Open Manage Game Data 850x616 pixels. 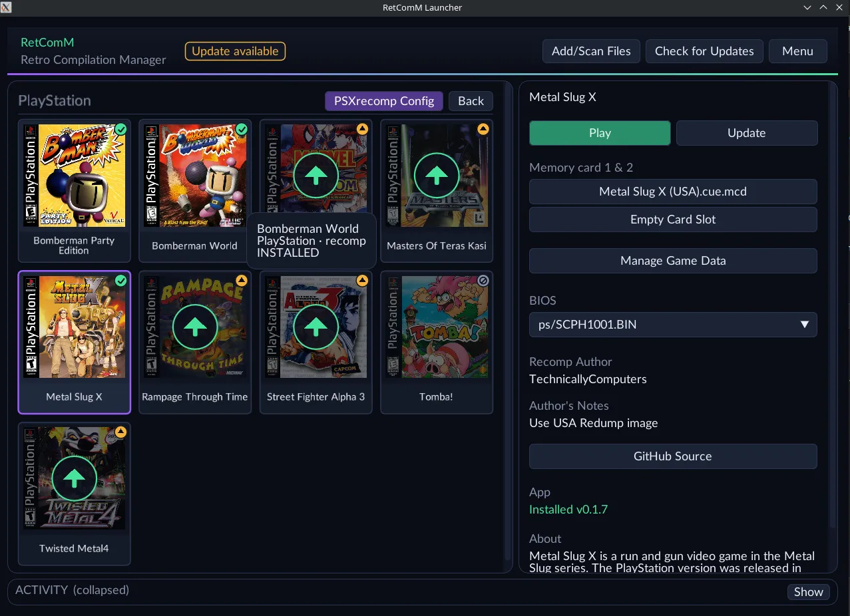[673, 261]
